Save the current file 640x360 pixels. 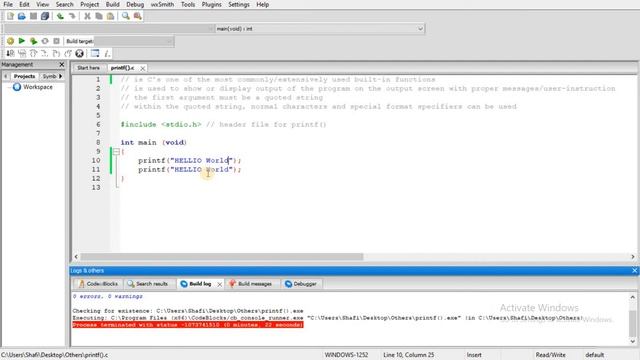[x=33, y=16]
